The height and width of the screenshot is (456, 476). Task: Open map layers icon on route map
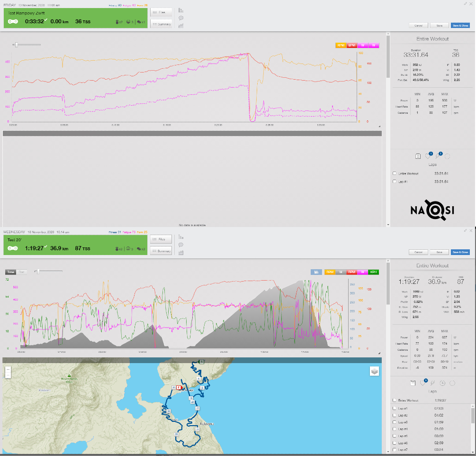pos(374,371)
